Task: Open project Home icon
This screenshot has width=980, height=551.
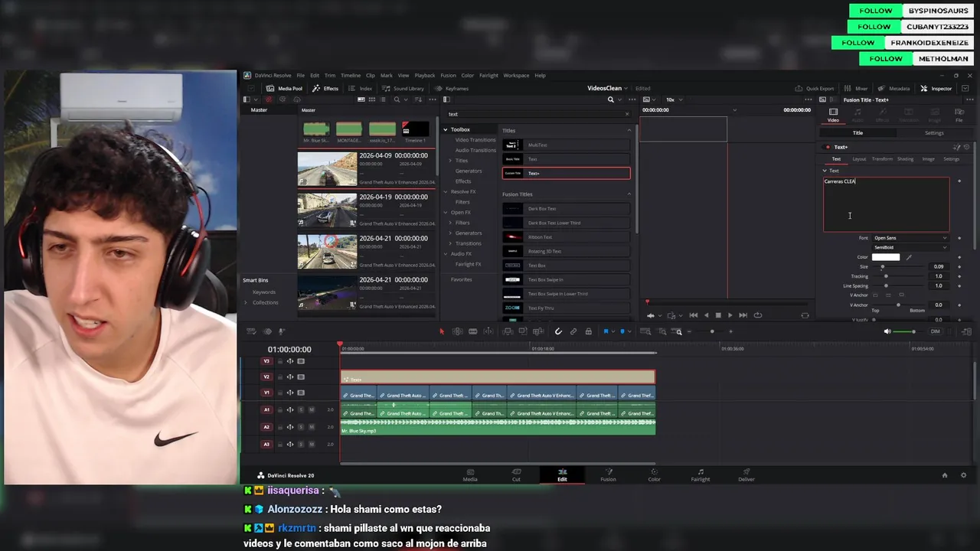Action: 944,475
